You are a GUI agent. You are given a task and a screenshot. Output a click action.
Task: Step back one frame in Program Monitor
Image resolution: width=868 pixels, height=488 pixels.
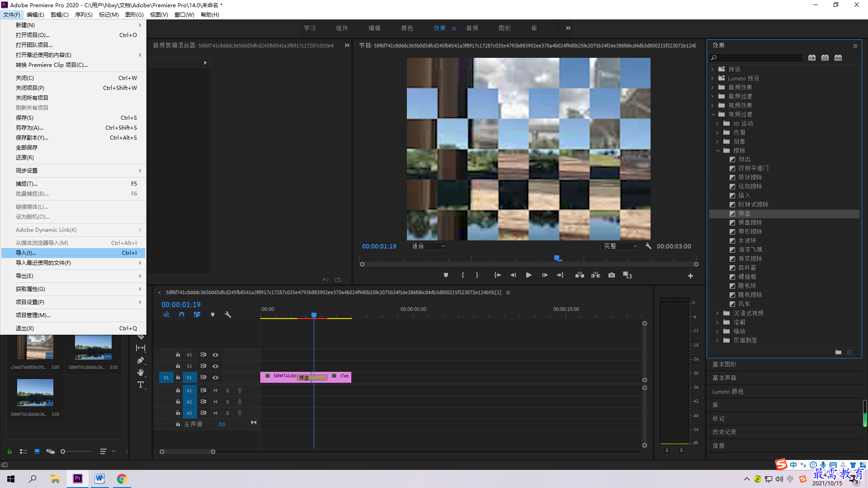[513, 275]
